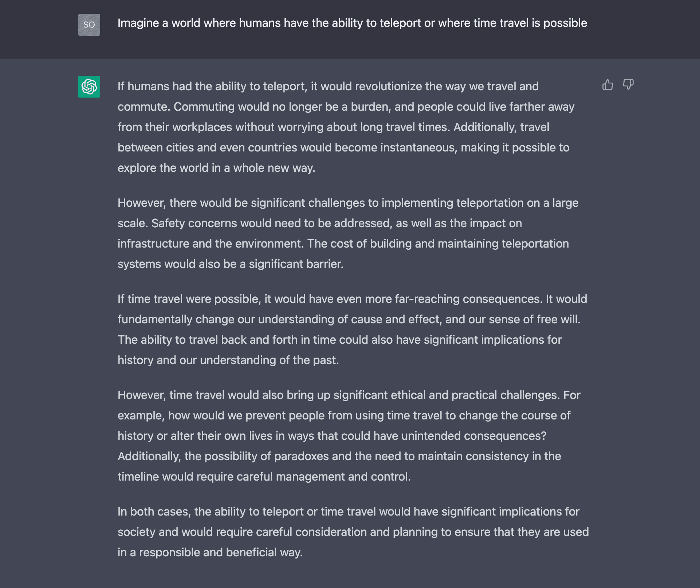Click the line starting 'scale. Safety concerns would need'
The width and height of the screenshot is (700, 588).
click(x=320, y=223)
